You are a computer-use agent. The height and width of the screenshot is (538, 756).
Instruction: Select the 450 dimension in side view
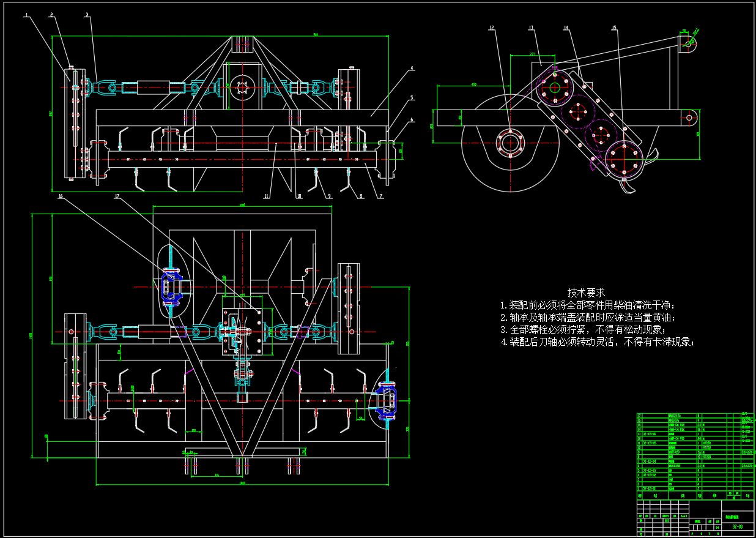click(474, 84)
